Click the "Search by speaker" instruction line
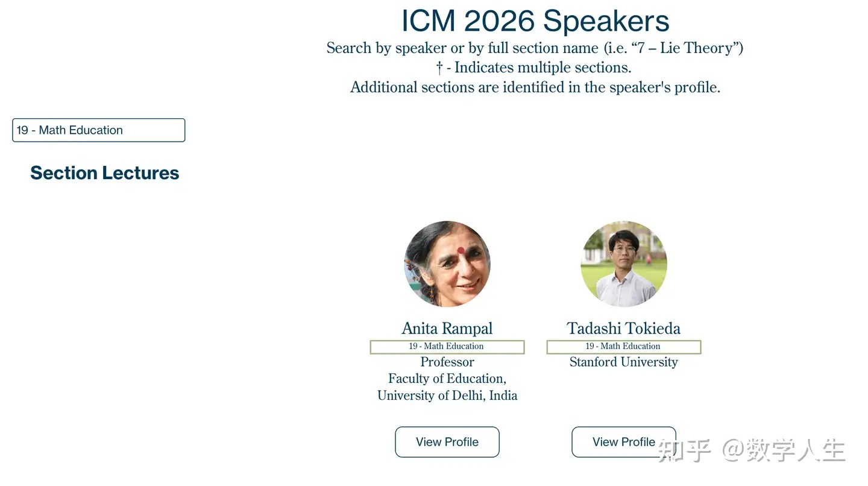This screenshot has height=486, width=868. (x=535, y=48)
